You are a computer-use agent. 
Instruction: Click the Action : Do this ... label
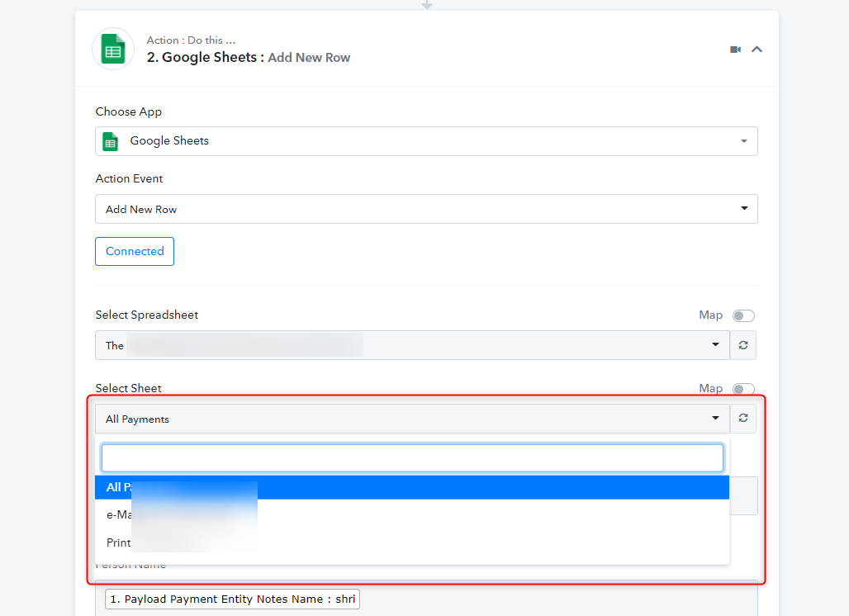191,40
